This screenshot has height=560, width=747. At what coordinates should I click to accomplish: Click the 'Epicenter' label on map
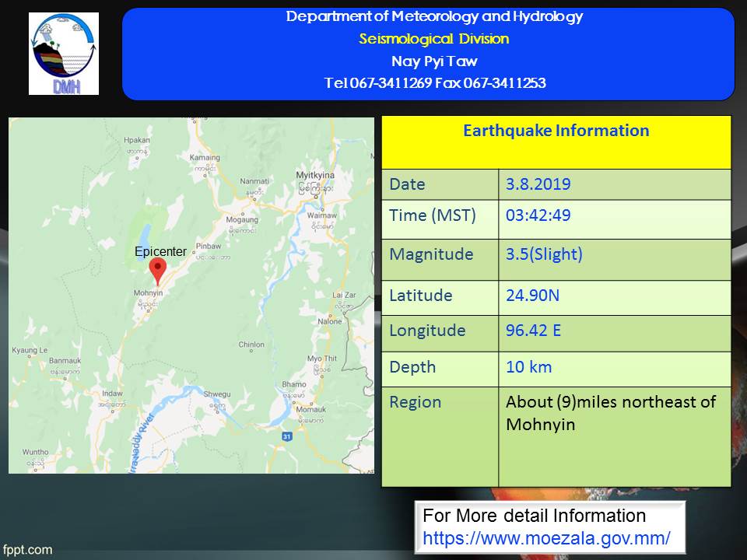pos(160,251)
